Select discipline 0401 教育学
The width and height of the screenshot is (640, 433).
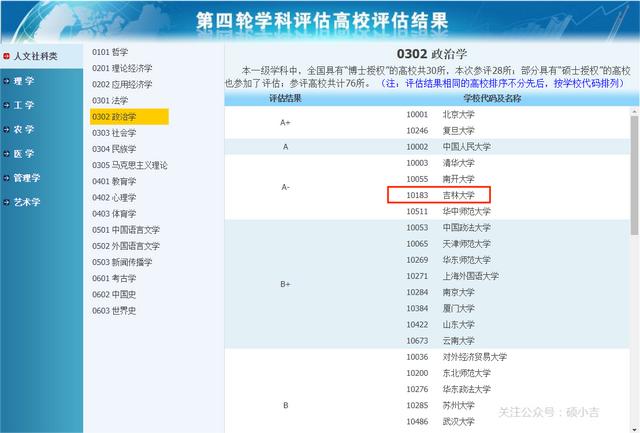114,181
